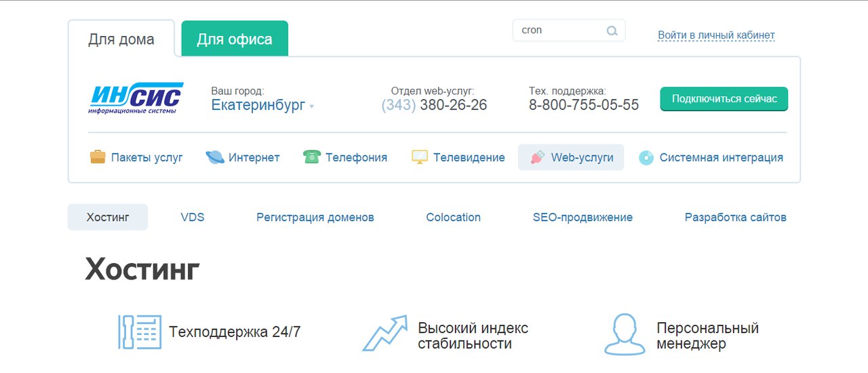This screenshot has width=868, height=373.
Task: Click the briefcase icon next to Пакеты услуг
Action: pos(98,157)
